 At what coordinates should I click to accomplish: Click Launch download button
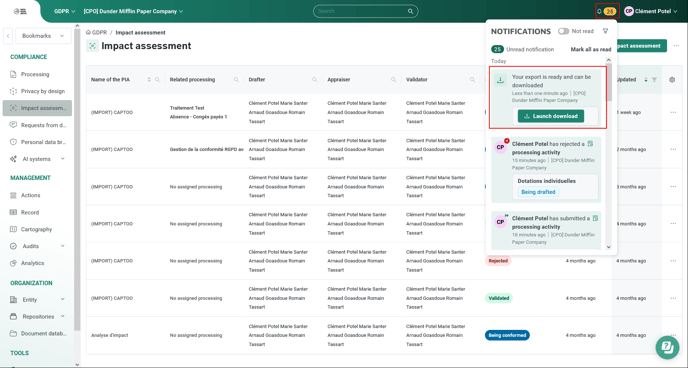pyautogui.click(x=551, y=116)
